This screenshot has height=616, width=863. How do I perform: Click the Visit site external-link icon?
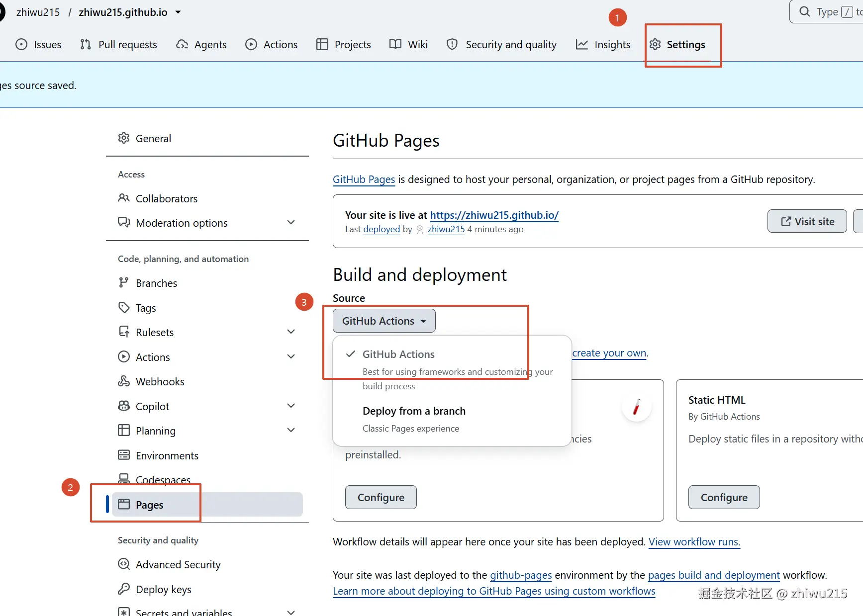(786, 222)
